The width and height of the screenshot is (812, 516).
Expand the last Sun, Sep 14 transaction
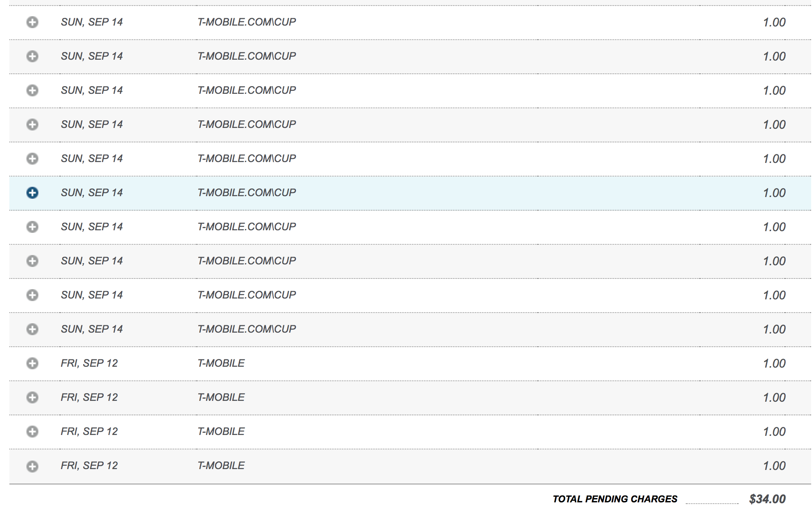coord(32,329)
